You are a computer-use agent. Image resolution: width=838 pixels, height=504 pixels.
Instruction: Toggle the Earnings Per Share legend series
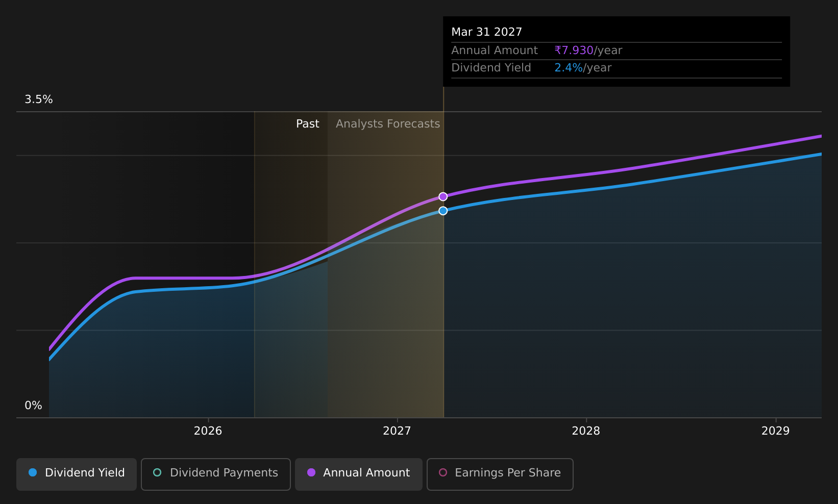click(500, 474)
